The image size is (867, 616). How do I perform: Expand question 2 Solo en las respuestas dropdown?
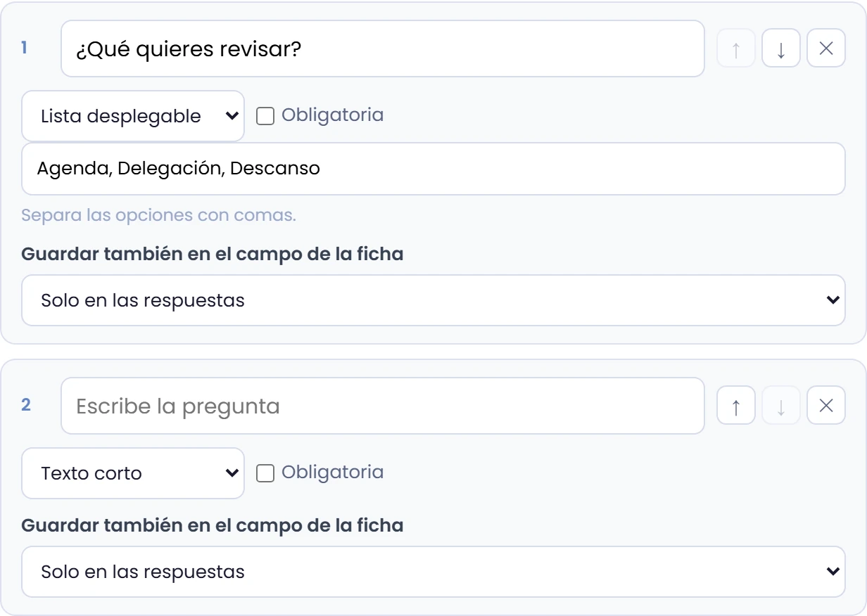(433, 572)
